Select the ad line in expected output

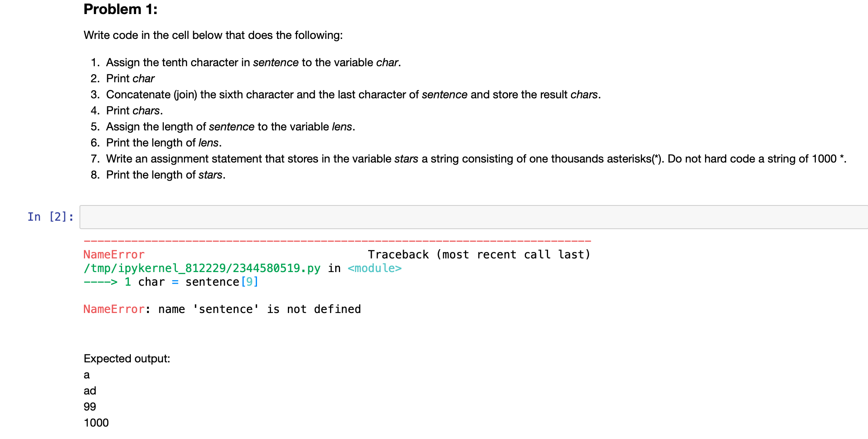pos(90,390)
